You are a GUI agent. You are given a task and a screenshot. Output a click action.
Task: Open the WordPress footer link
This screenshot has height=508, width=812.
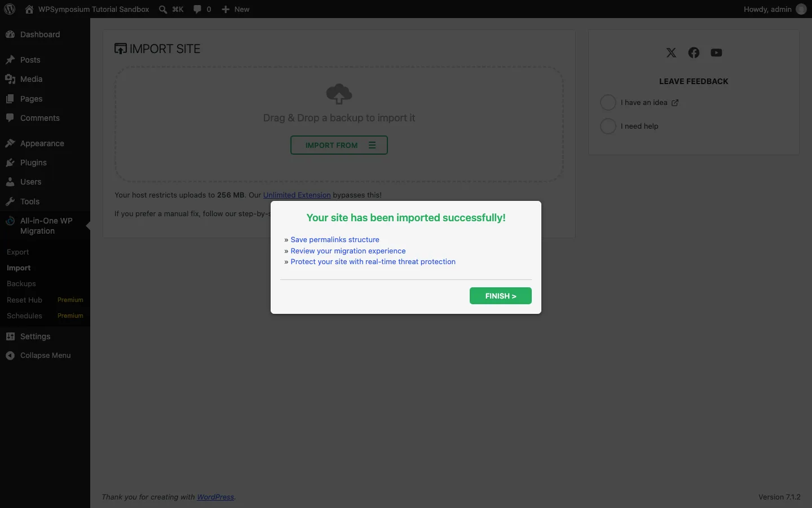click(215, 497)
